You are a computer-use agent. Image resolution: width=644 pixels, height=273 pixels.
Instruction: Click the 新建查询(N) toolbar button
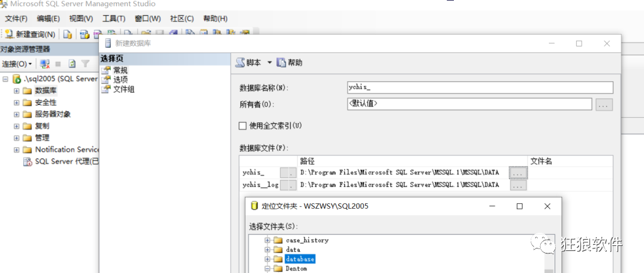pyautogui.click(x=30, y=35)
